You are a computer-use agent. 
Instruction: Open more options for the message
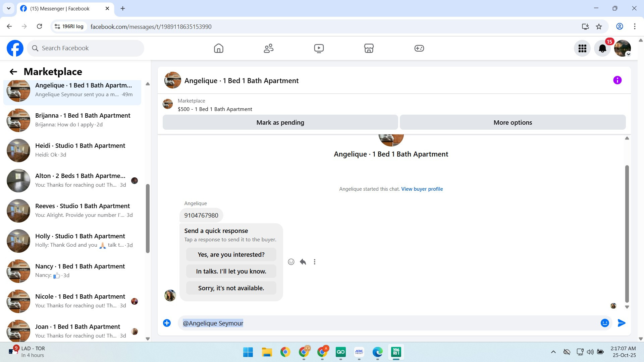click(315, 262)
